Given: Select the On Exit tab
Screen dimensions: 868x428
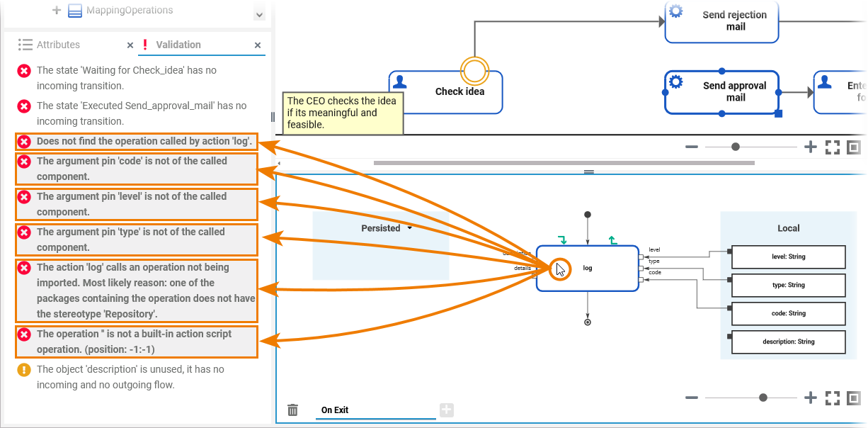Looking at the screenshot, I should [335, 410].
